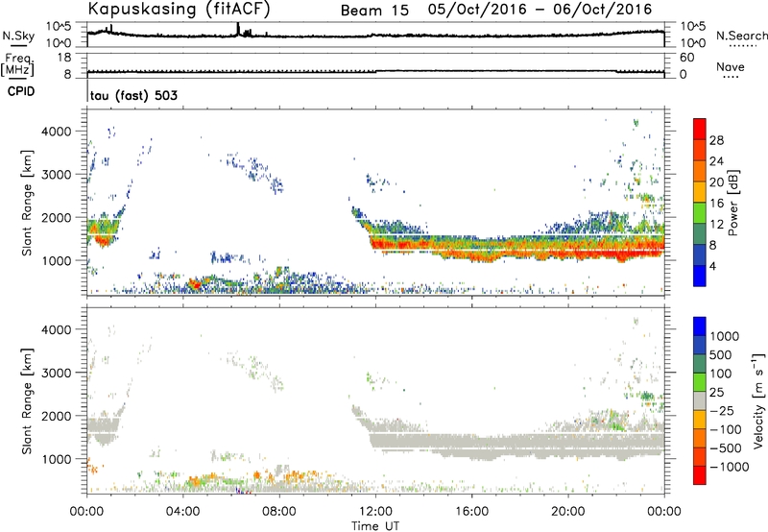Click the '-1000' label on velocity scale
768x532 pixels.
point(730,467)
